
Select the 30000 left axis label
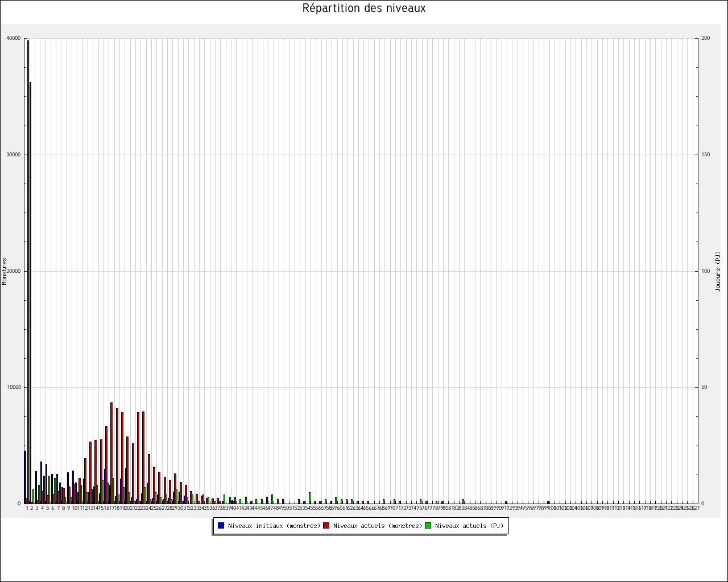[x=13, y=155]
